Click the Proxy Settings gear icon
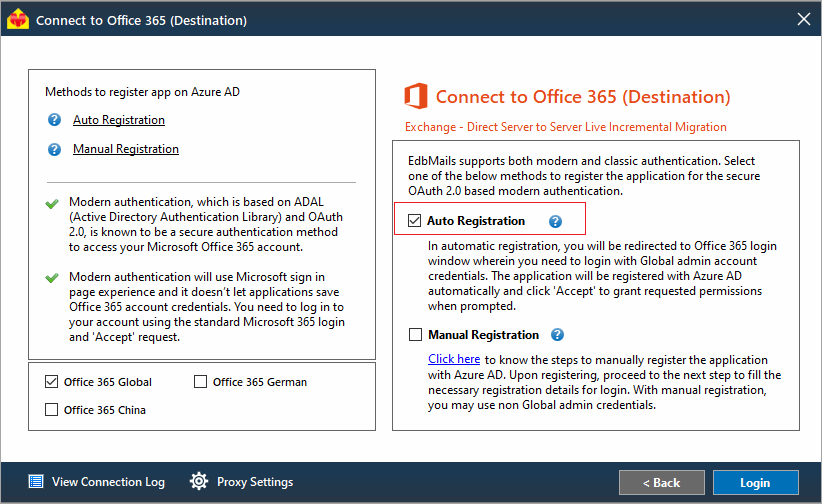 199,481
